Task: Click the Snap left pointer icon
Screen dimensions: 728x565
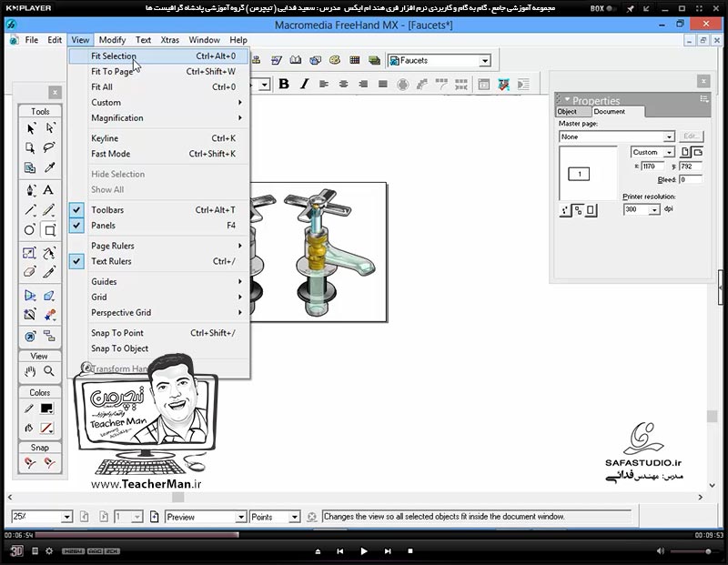Action: click(x=30, y=463)
